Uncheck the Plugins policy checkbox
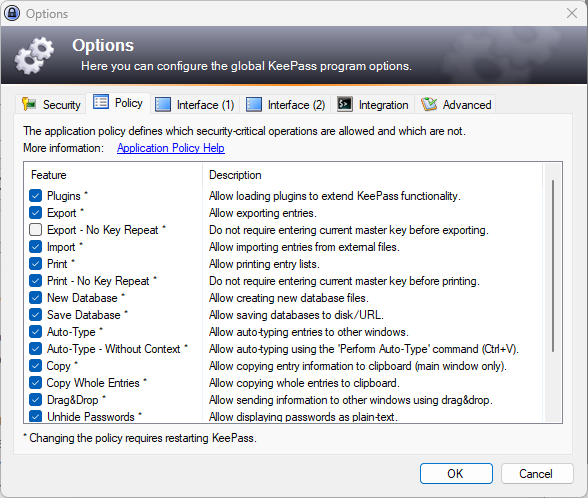Image resolution: width=588 pixels, height=498 pixels. click(x=35, y=195)
